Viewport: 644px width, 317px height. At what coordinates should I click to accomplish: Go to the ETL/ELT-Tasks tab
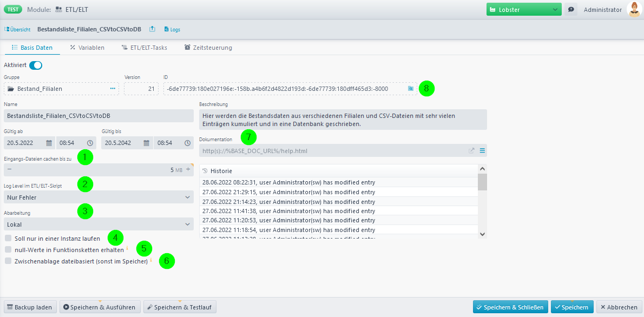coord(144,48)
